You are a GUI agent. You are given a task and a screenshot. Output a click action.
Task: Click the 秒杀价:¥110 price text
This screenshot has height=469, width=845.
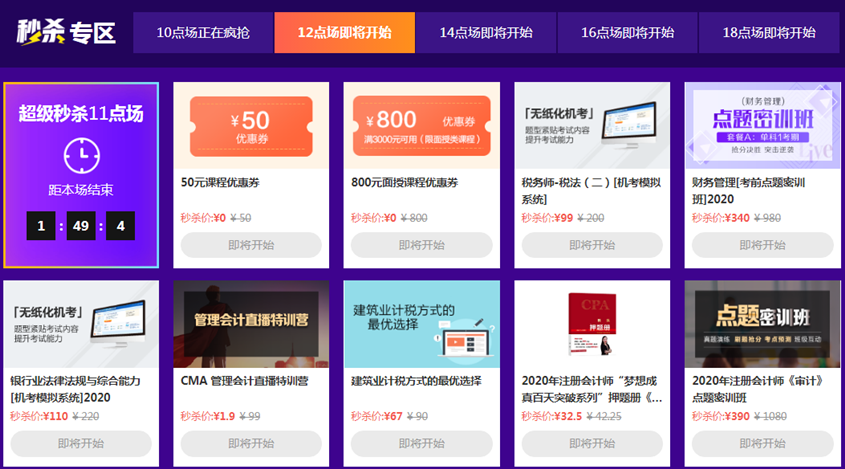point(39,416)
